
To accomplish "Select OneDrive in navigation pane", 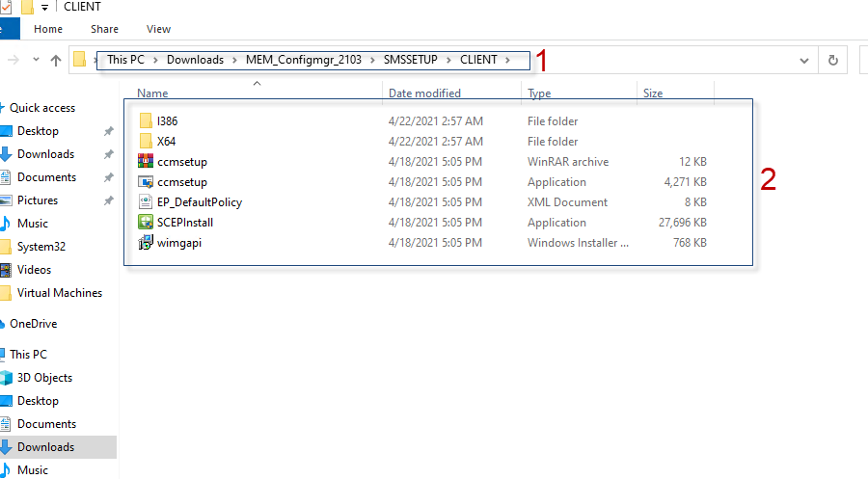I will pos(33,324).
